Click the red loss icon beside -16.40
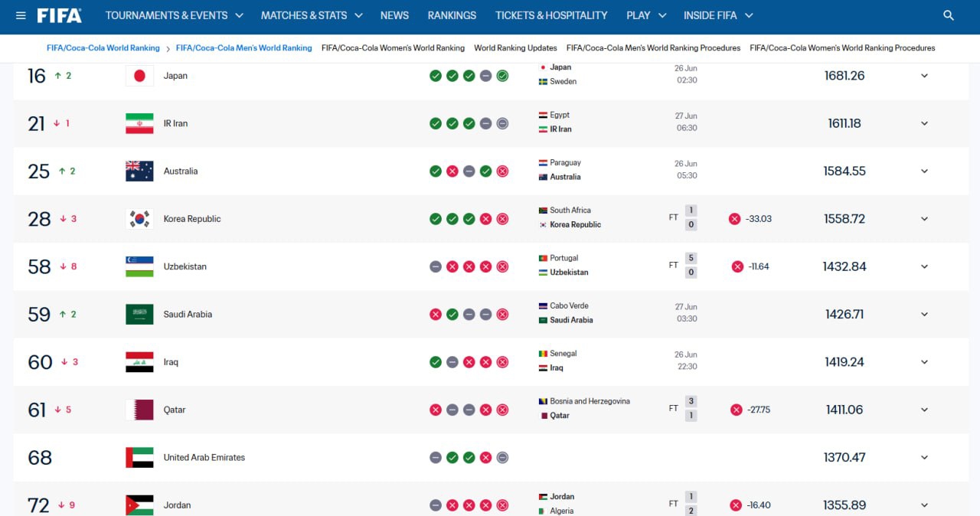The width and height of the screenshot is (980, 516). 736,505
